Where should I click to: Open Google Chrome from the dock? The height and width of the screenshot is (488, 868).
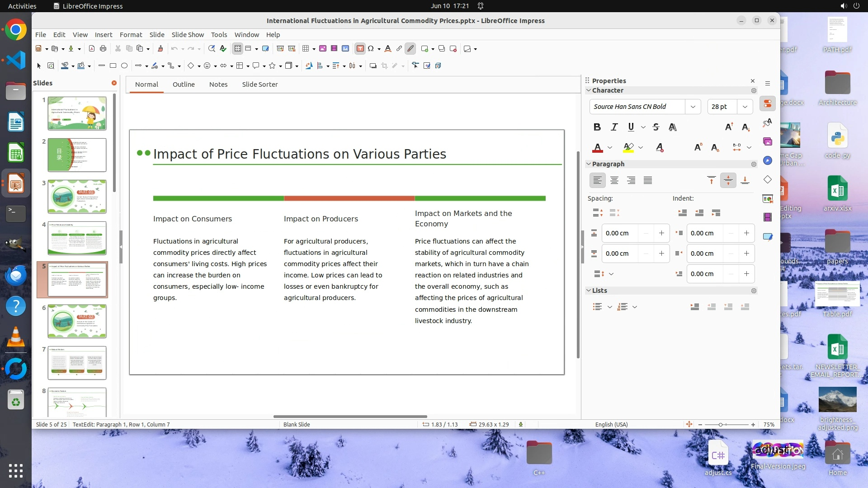16,30
